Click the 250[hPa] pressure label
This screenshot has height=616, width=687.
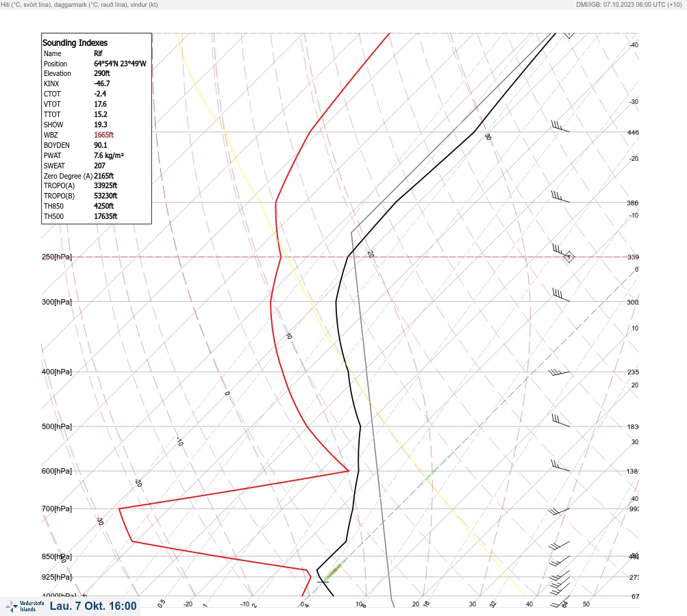(57, 257)
